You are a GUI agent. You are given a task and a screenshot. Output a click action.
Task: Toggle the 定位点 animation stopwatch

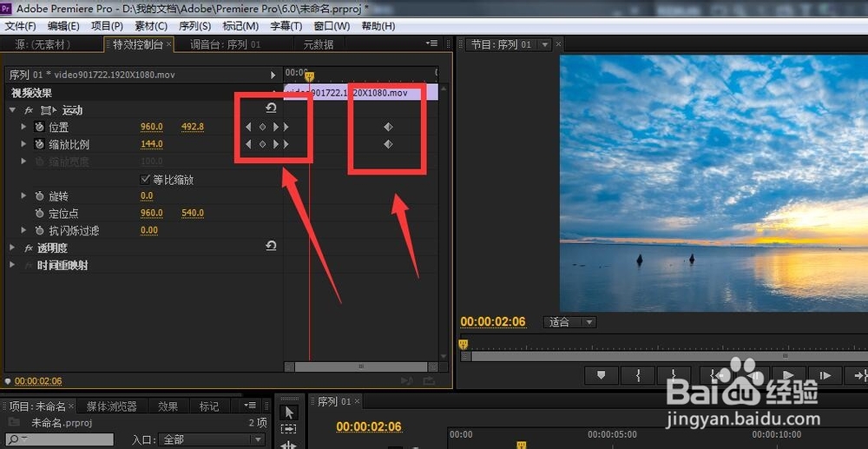[39, 213]
